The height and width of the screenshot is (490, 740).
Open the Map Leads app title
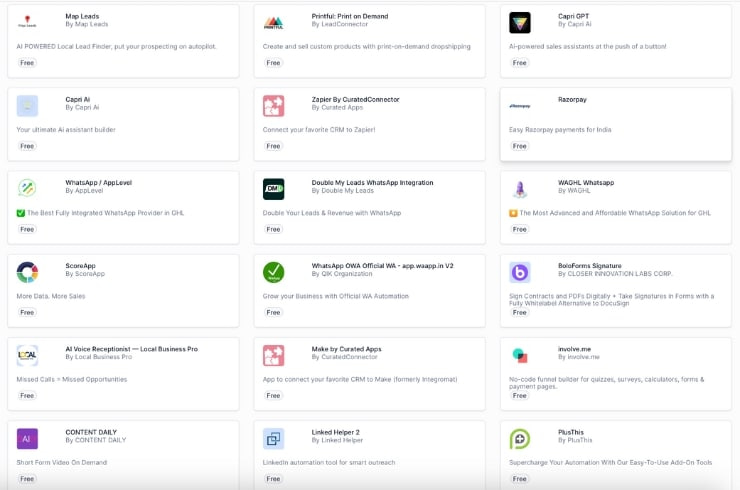(82, 16)
